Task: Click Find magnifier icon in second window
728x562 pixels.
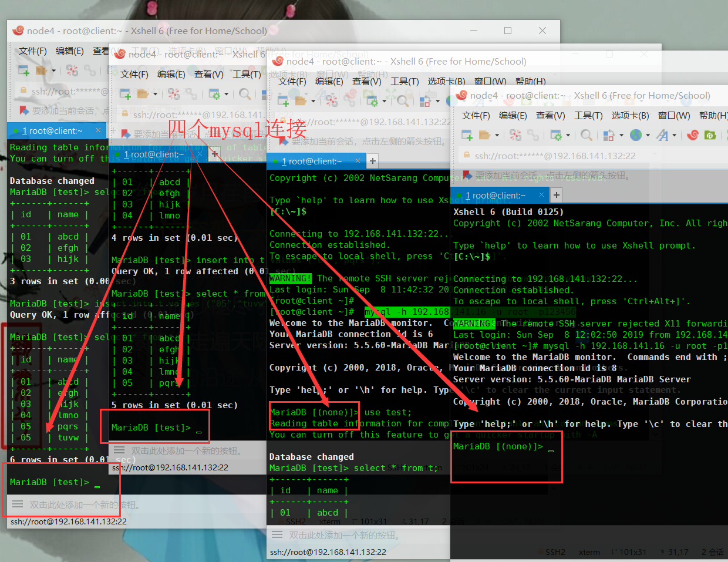Action: click(245, 94)
